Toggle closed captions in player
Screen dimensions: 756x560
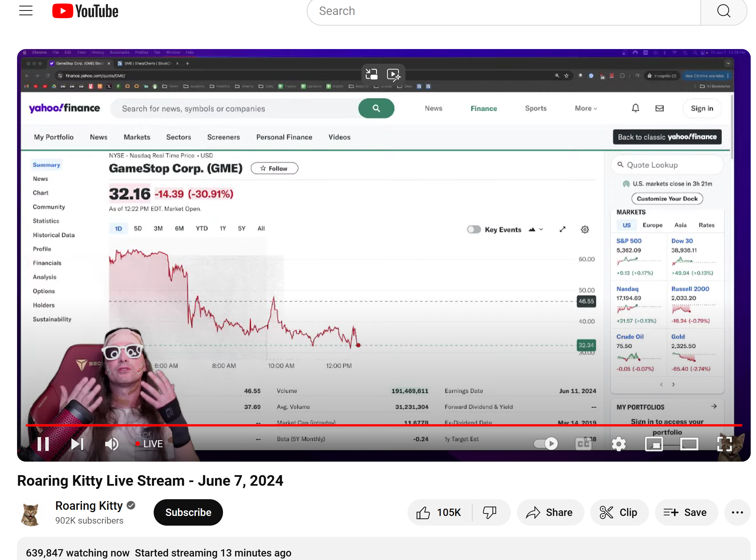(583, 443)
